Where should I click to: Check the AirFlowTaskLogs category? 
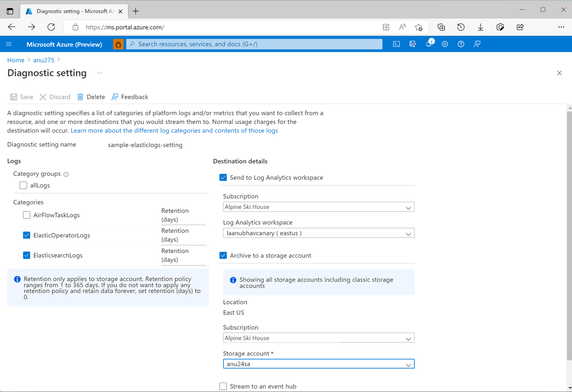click(26, 215)
